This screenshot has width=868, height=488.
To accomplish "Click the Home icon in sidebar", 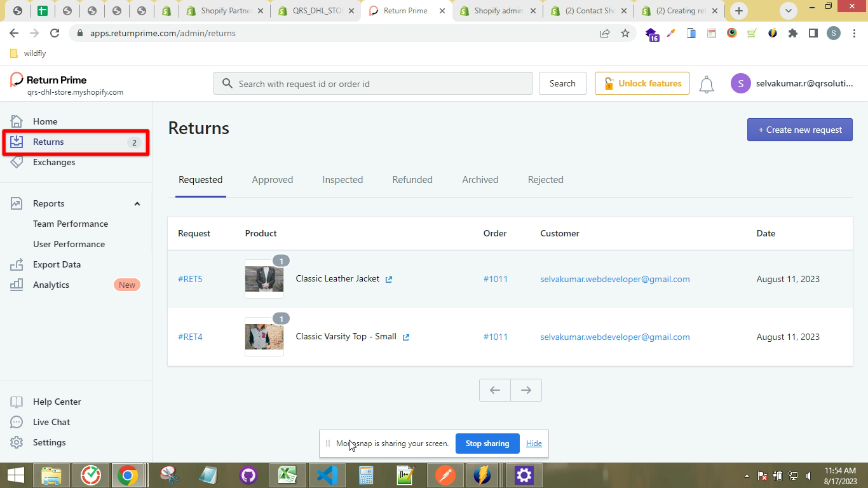I will [17, 121].
